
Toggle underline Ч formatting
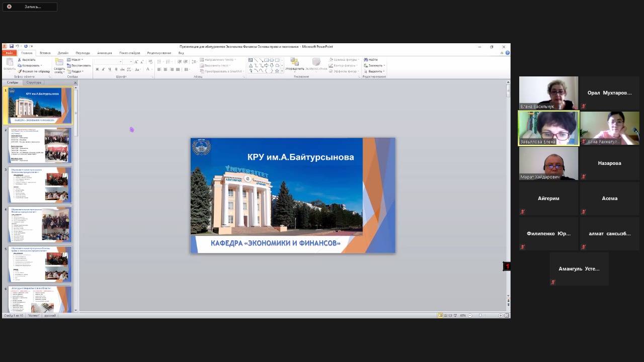[110, 69]
